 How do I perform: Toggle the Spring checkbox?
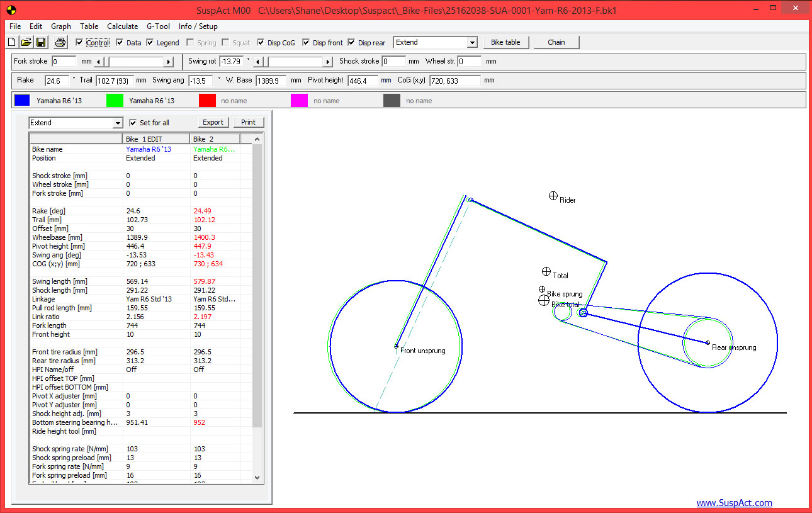point(190,43)
